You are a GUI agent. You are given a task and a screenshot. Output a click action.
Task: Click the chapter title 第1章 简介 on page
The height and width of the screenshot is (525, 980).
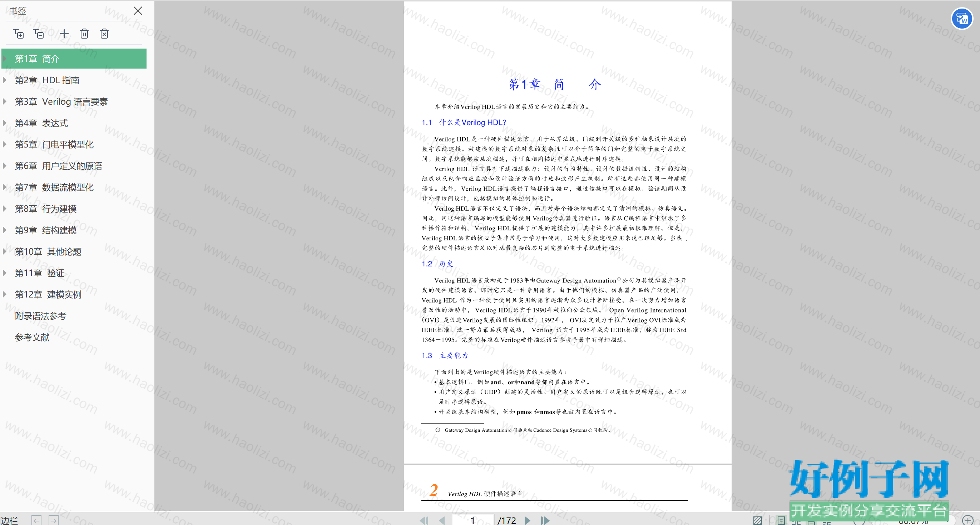point(555,84)
